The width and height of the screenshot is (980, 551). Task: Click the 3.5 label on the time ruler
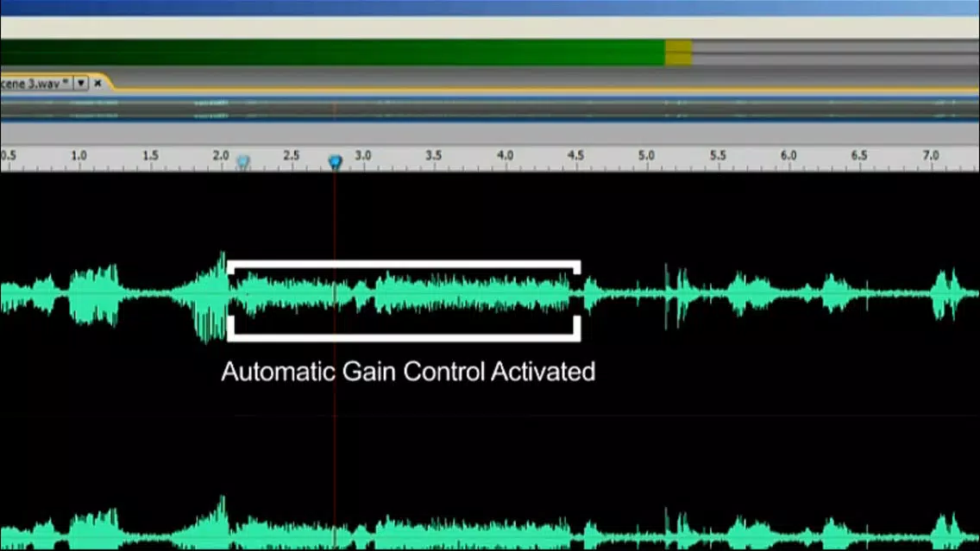pos(434,155)
